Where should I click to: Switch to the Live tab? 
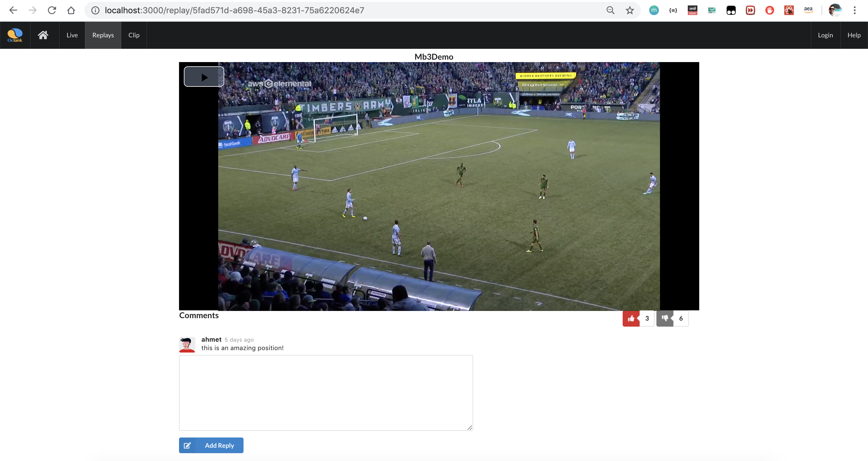coord(72,35)
